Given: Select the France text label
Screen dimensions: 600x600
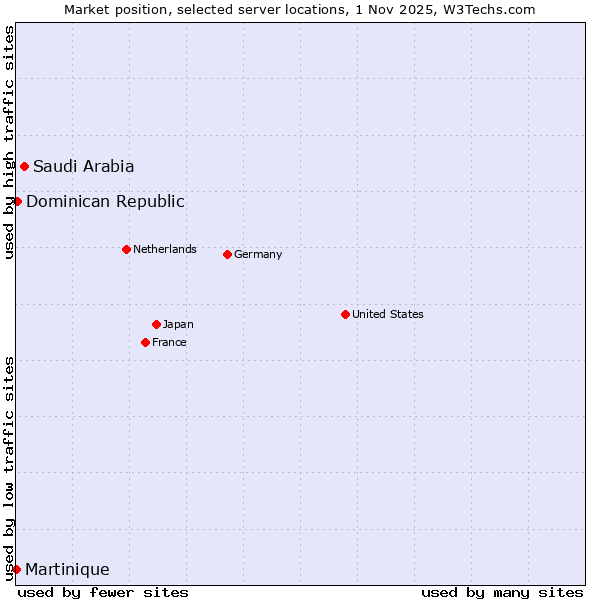Looking at the screenshot, I should click(169, 342).
